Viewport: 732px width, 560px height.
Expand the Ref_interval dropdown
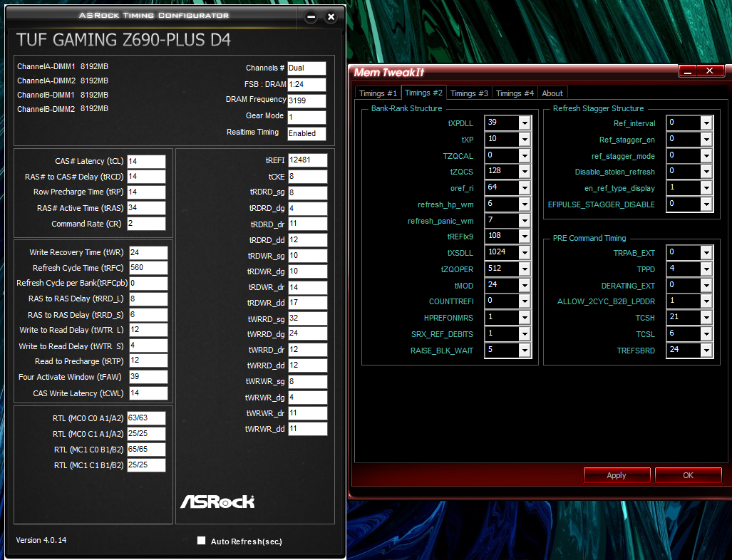706,123
